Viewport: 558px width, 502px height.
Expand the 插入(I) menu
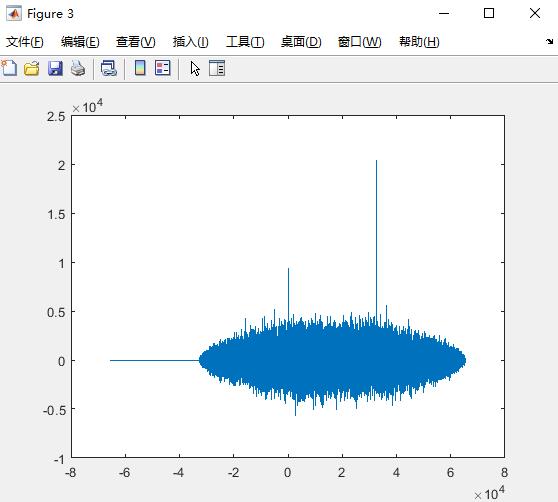point(190,42)
